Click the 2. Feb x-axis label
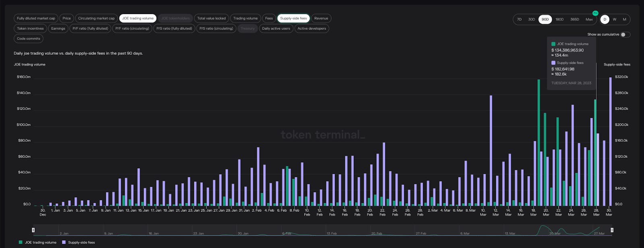 pos(257,210)
